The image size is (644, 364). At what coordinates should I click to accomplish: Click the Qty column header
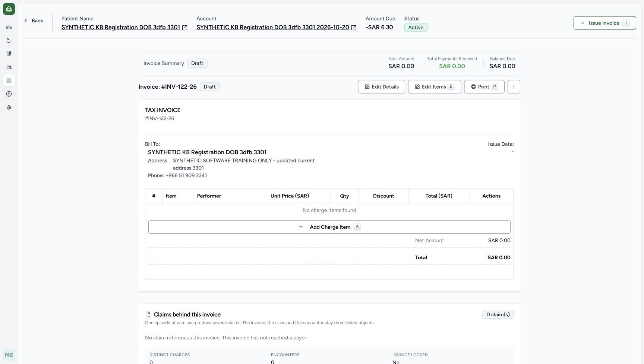click(x=344, y=196)
